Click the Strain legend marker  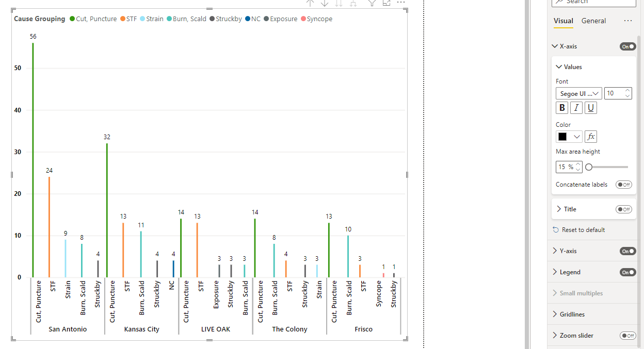coord(142,19)
